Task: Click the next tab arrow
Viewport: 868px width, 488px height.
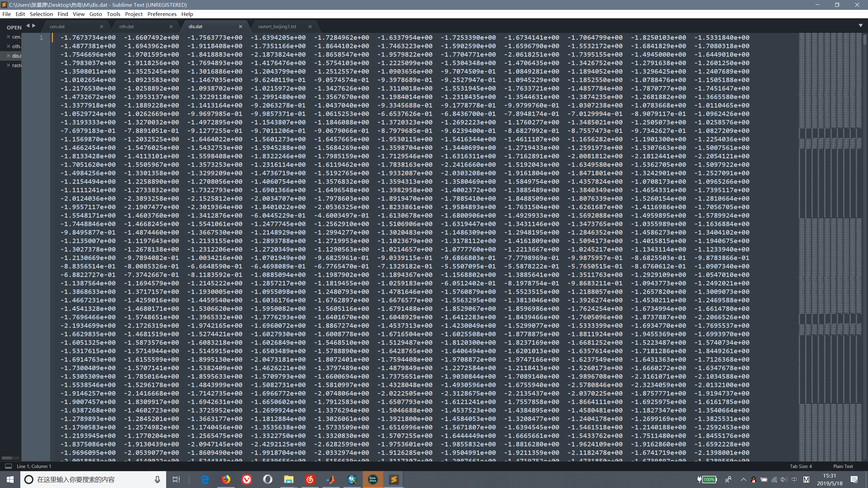Action: 34,26
